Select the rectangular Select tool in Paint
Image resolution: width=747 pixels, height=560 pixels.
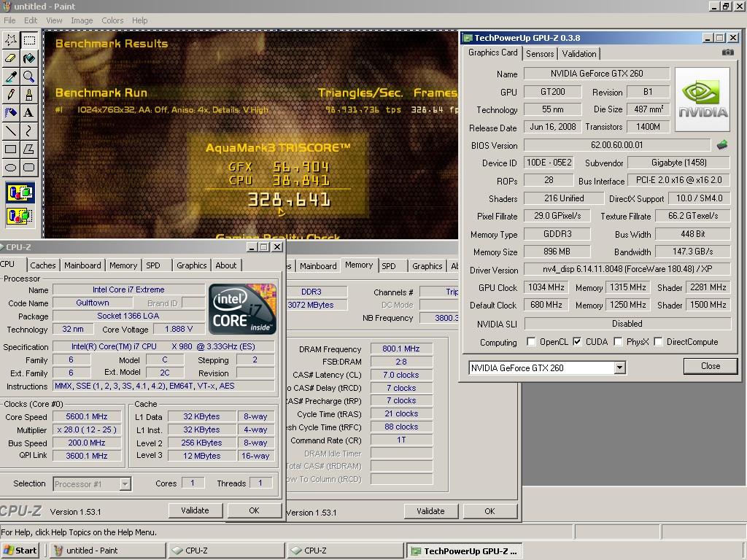pos(29,40)
